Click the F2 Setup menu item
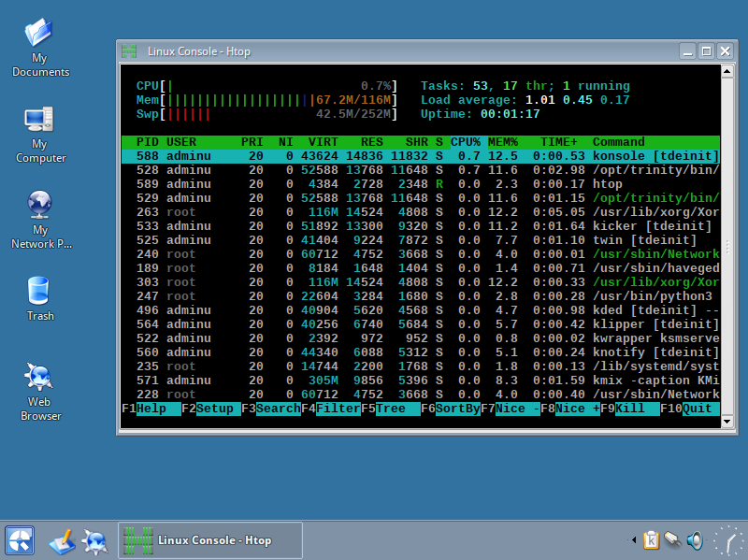748x560 pixels. coord(211,409)
